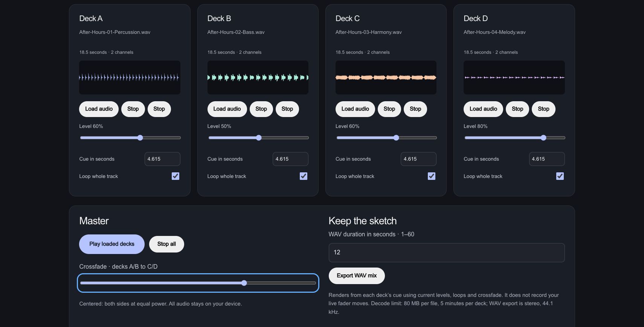Click the After-Hours-04-Melody.wav file name
The height and width of the screenshot is (327, 644).
(494, 32)
